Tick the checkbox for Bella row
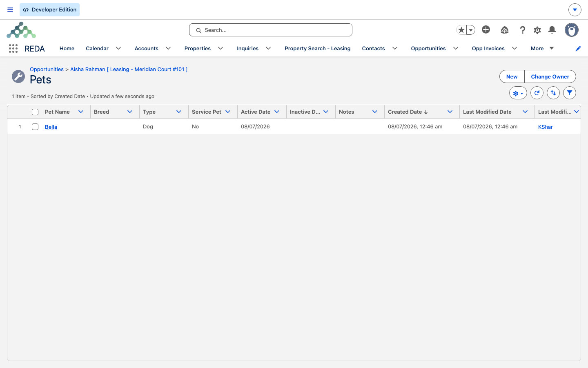This screenshot has width=588, height=368. [35, 127]
